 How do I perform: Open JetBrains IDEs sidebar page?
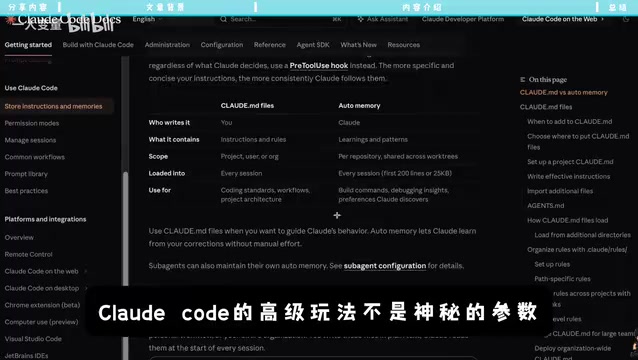pyautogui.click(x=26, y=356)
